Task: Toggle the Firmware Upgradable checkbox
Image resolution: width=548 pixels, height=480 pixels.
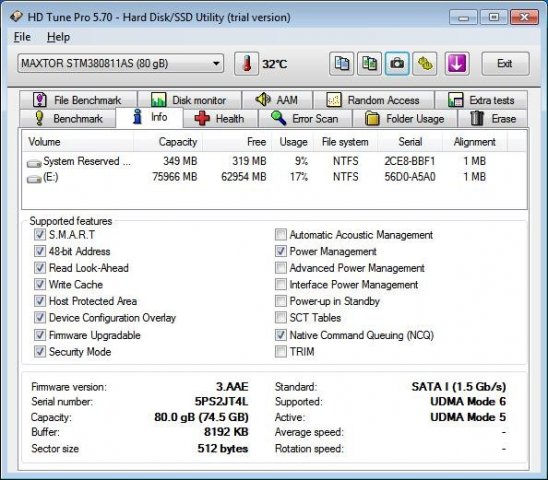Action: pos(39,335)
